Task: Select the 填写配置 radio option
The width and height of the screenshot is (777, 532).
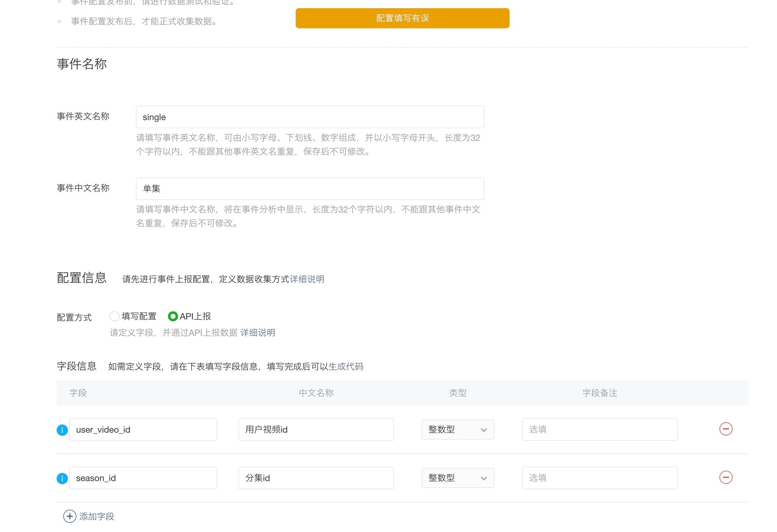Action: pyautogui.click(x=114, y=316)
